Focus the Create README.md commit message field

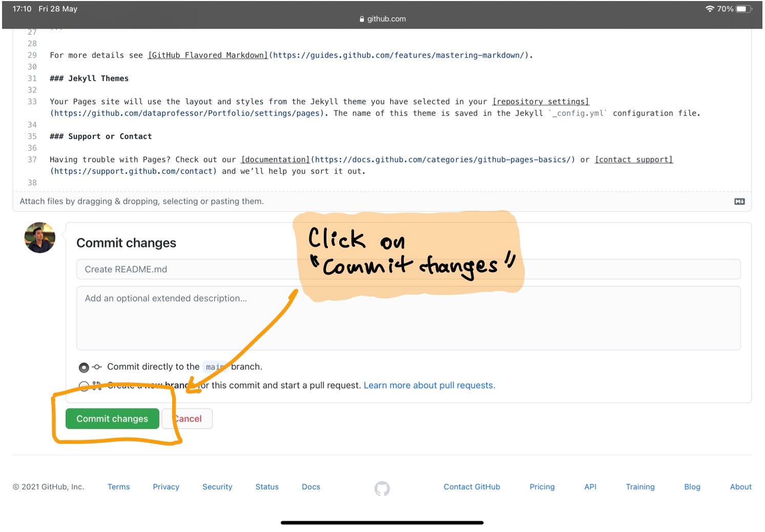[x=408, y=269]
